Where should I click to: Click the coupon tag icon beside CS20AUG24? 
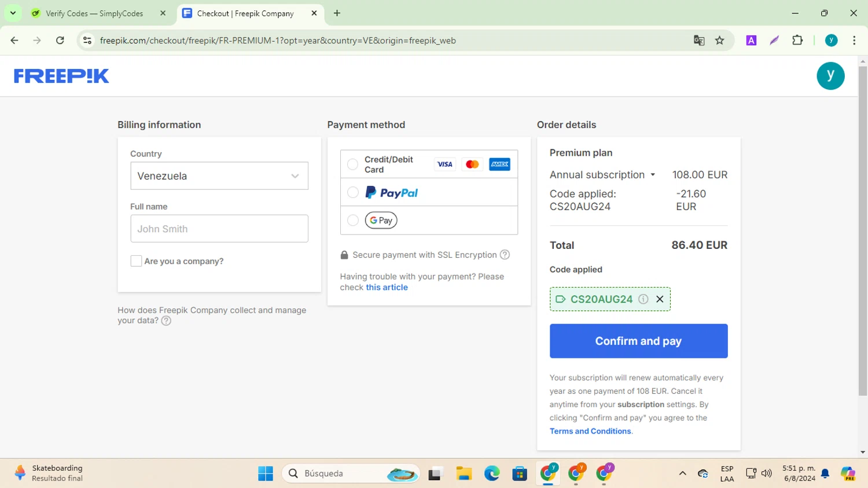point(560,299)
